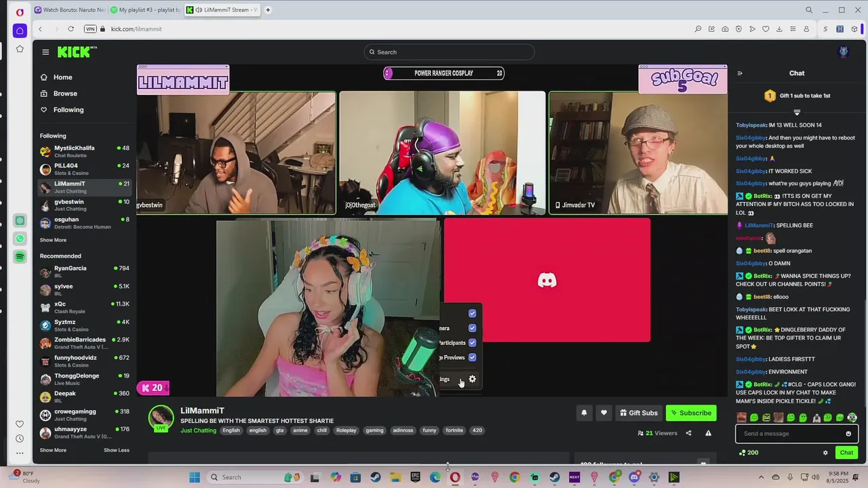The image size is (868, 488).
Task: Click the Kick search field
Action: pyautogui.click(x=449, y=52)
